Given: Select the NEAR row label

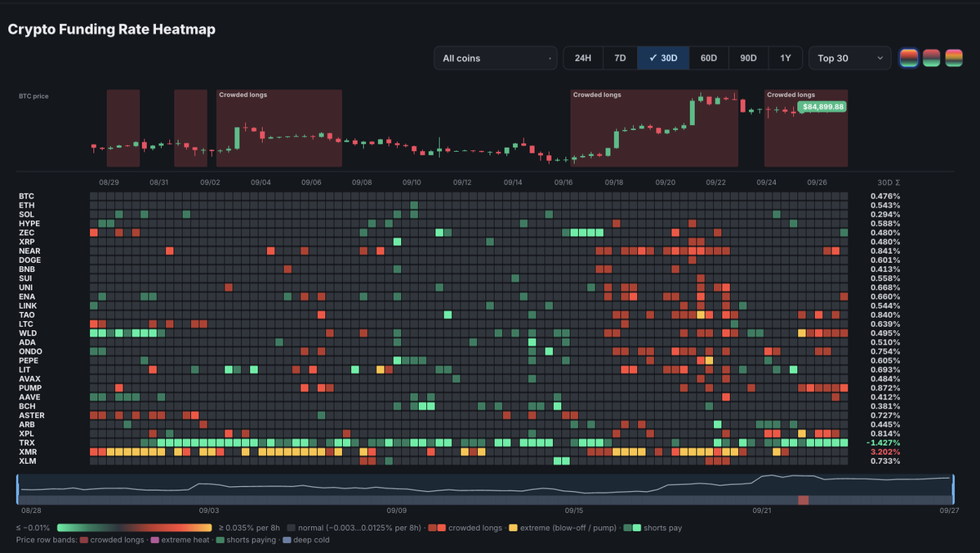Looking at the screenshot, I should click(29, 251).
